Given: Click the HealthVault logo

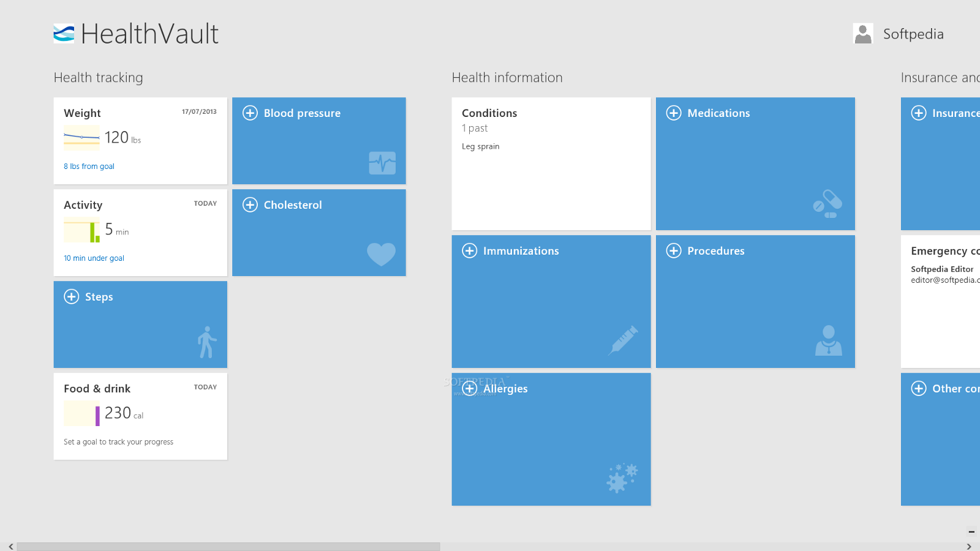Looking at the screenshot, I should [x=64, y=34].
